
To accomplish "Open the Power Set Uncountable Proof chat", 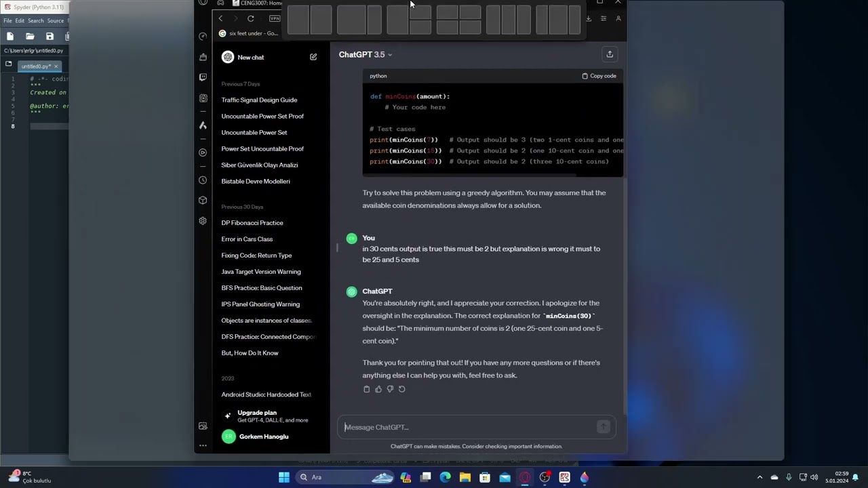I will pyautogui.click(x=262, y=148).
